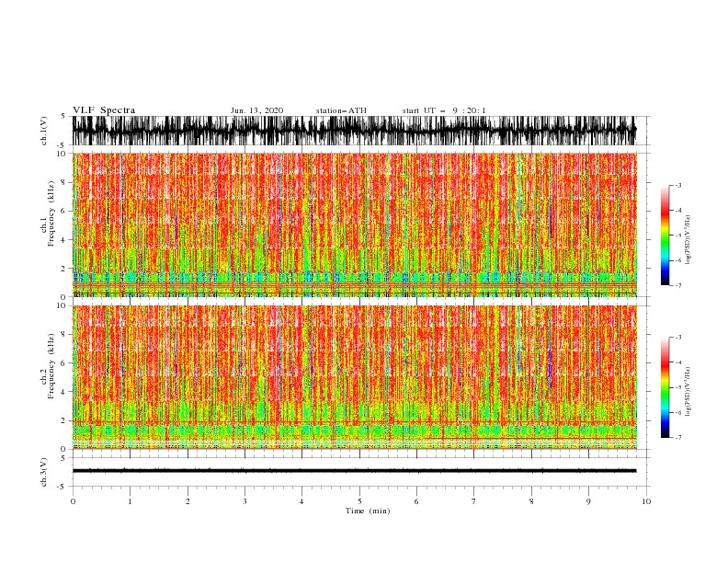Click time axis tick label "5"

point(359,501)
